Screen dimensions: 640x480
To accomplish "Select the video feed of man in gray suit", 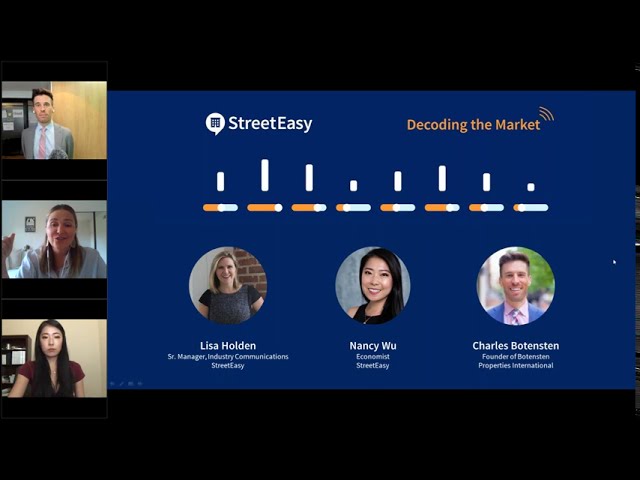I will [54, 120].
